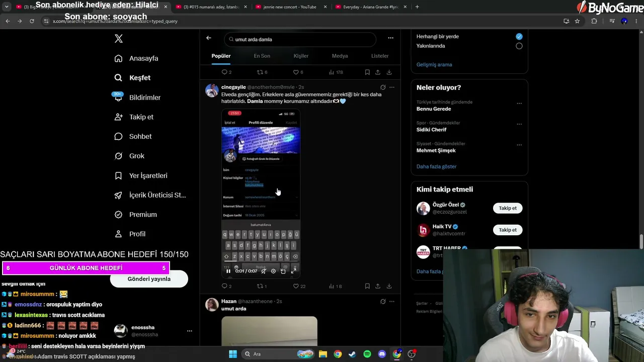Viewport: 644px width, 362px height.
Task: Click the Profil person icon
Action: pyautogui.click(x=118, y=234)
